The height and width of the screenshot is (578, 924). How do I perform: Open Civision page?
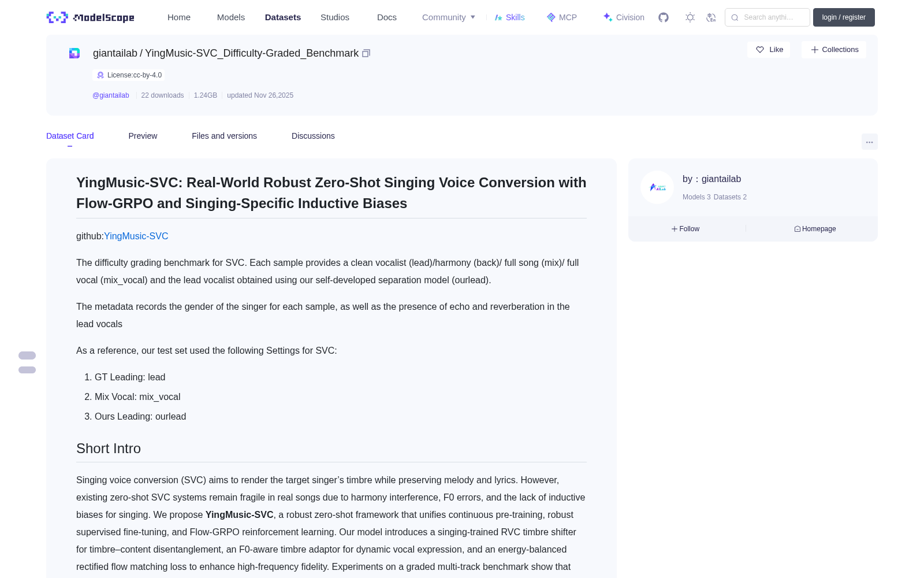tap(624, 17)
